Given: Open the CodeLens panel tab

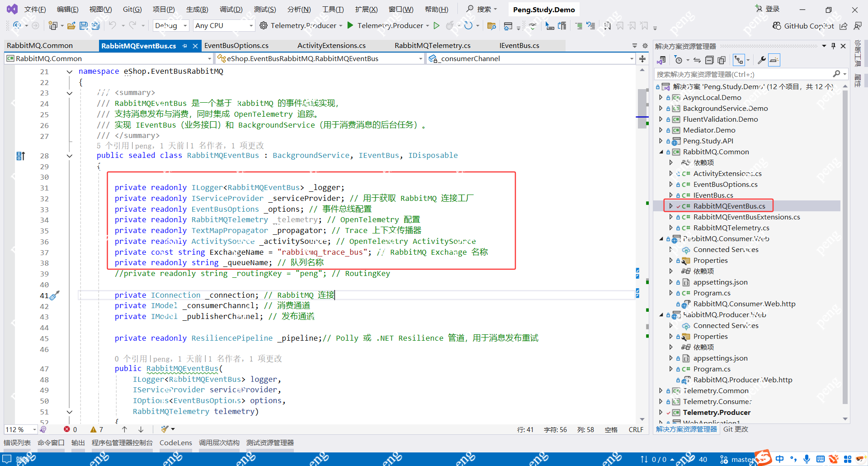Looking at the screenshot, I should tap(175, 443).
